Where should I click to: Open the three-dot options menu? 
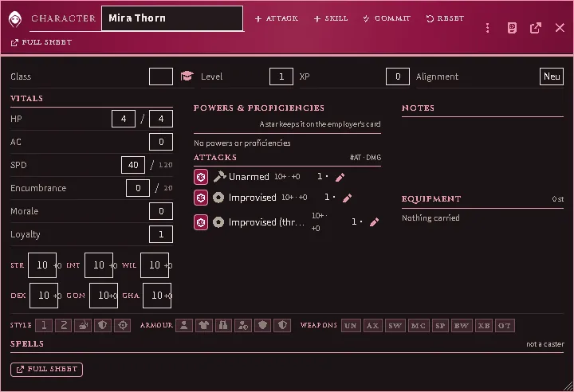(487, 28)
